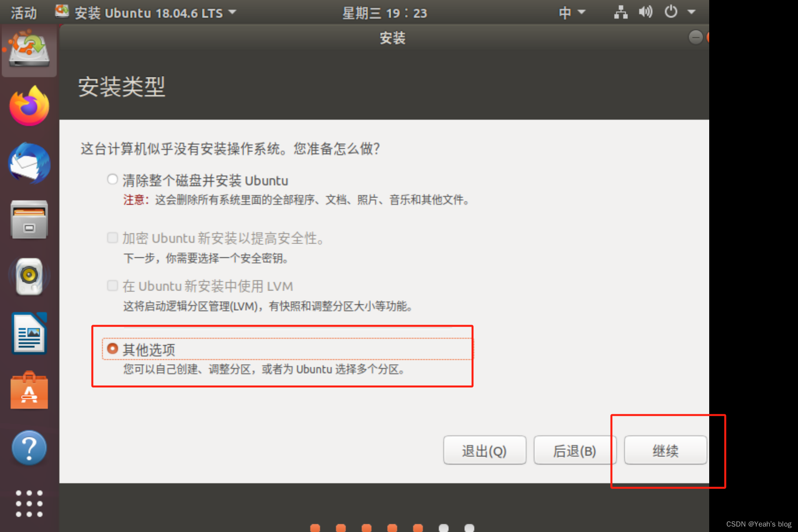798x532 pixels.
Task: Click the 下一步 security key note
Action: point(206,258)
